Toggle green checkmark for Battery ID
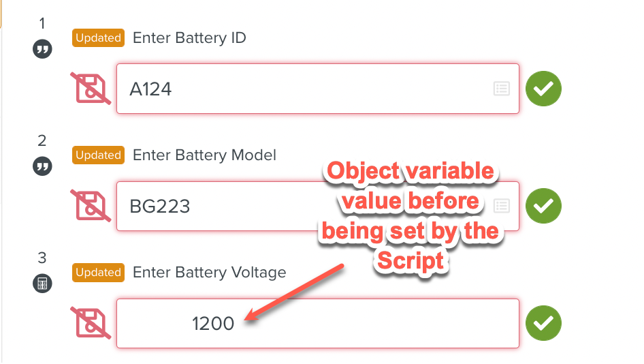644x364 pixels. 543,89
